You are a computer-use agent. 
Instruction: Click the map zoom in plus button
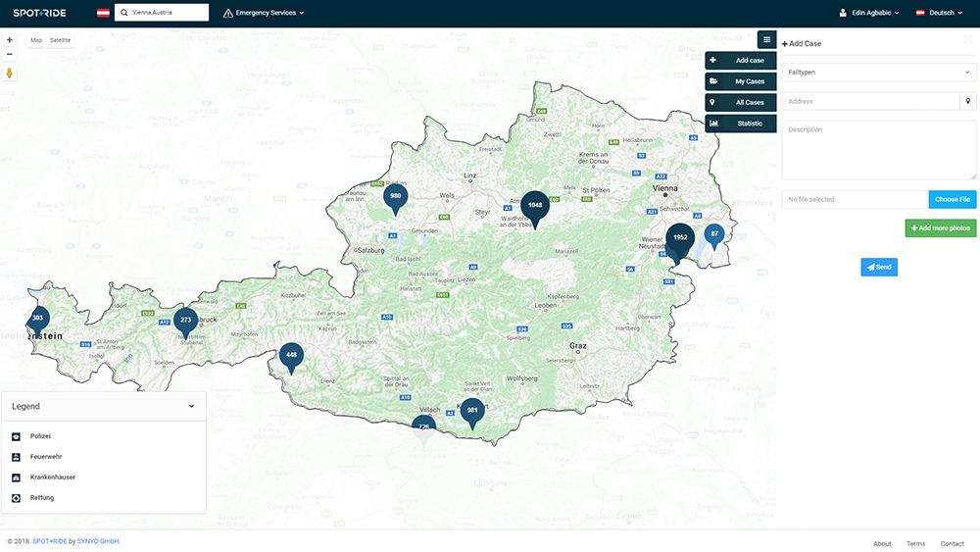tap(10, 40)
